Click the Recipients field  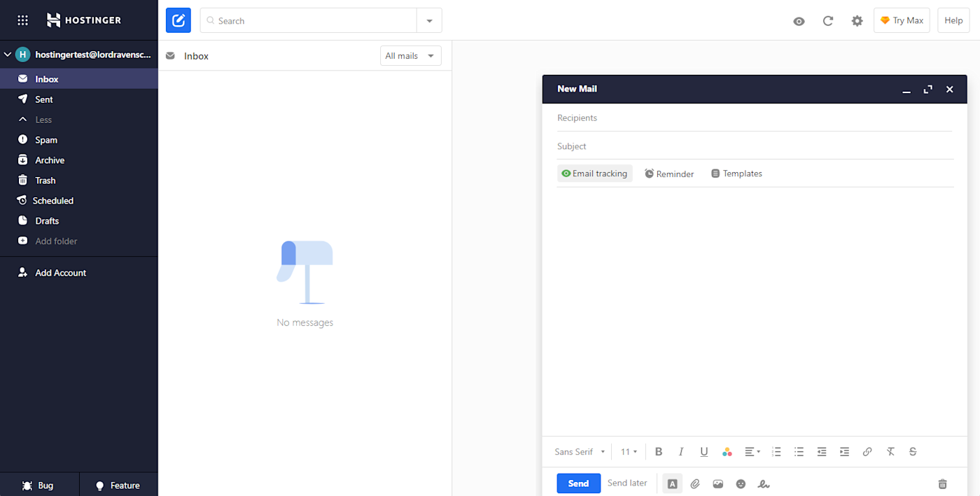[755, 118]
